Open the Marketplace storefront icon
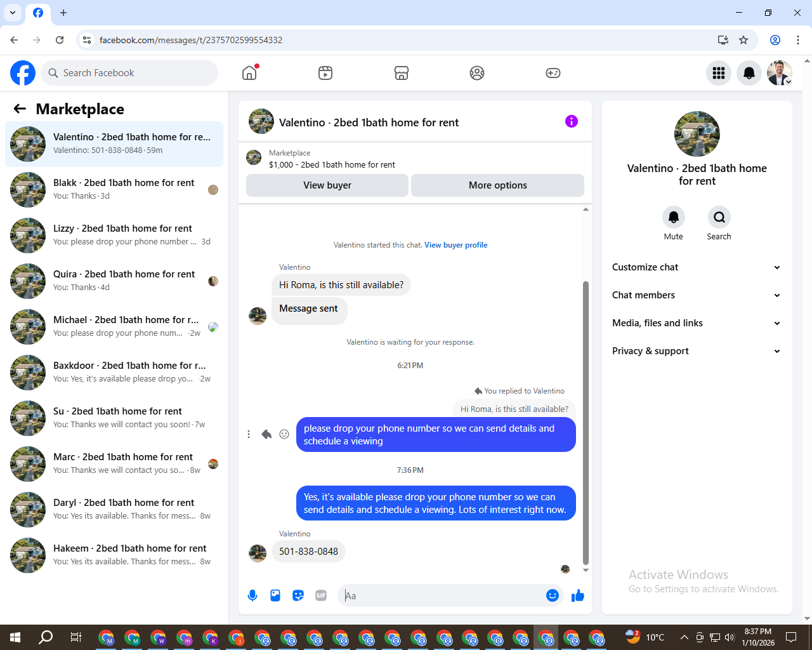 402,73
